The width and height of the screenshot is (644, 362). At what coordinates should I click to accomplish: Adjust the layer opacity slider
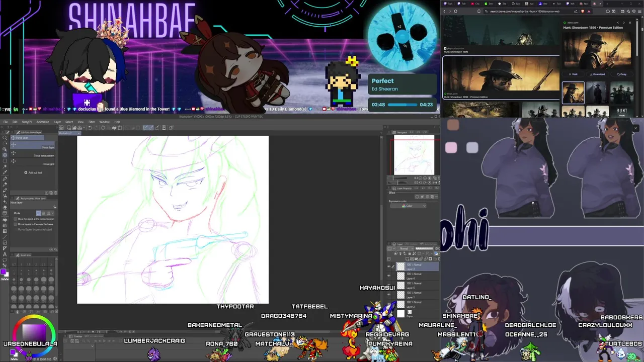pos(424,248)
